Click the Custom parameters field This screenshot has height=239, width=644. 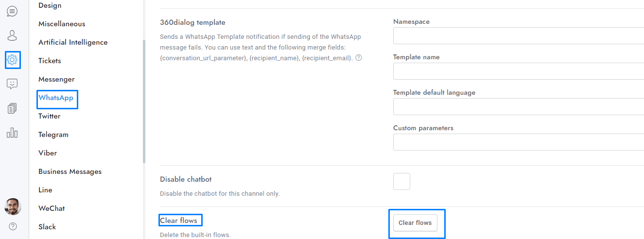point(518,142)
